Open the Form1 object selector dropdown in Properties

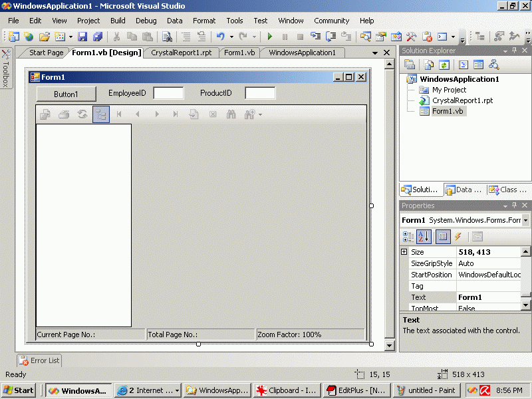[x=525, y=220]
